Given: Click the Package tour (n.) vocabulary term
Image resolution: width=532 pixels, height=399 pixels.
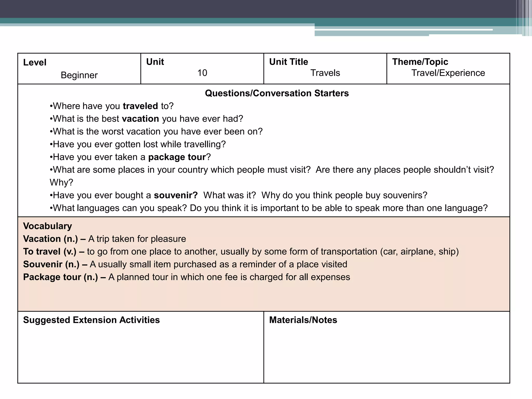Looking at the screenshot, I should point(60,277).
